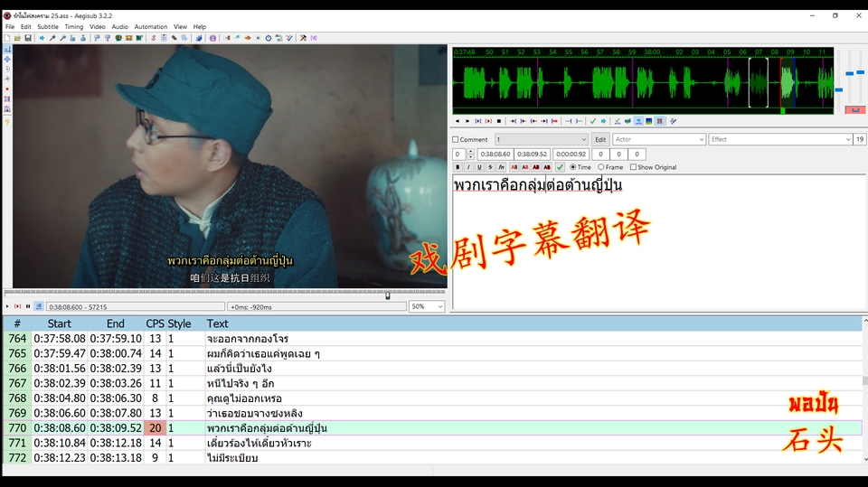Select subtitle row 771
This screenshot has width=868, height=487.
click(432, 443)
